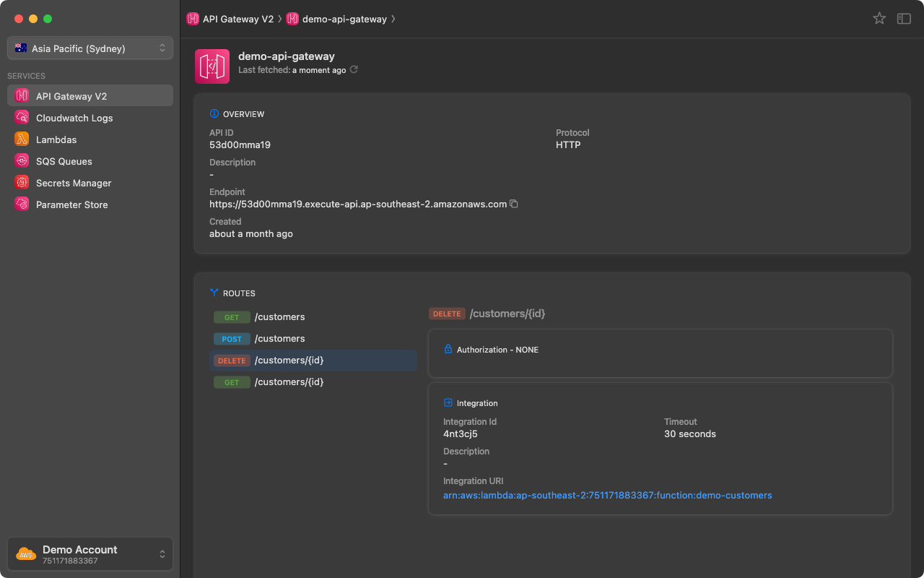Click the Routes branch icon
Viewport: 924px width, 578px height.
214,293
